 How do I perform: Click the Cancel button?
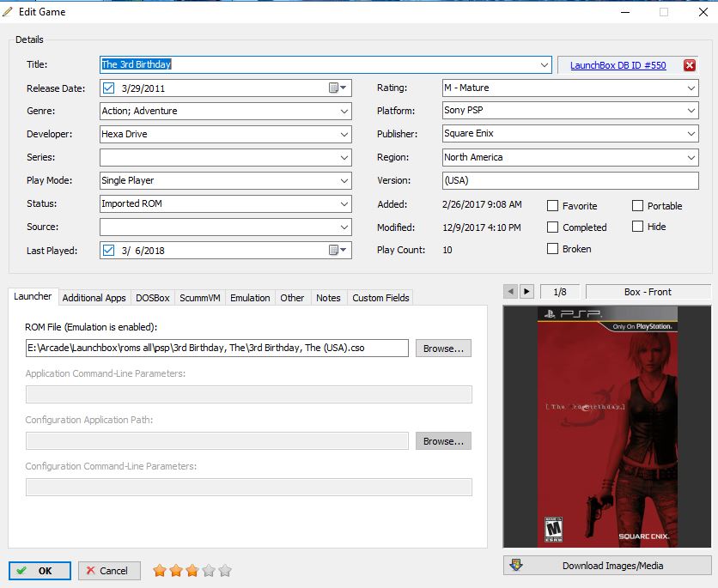pyautogui.click(x=109, y=571)
